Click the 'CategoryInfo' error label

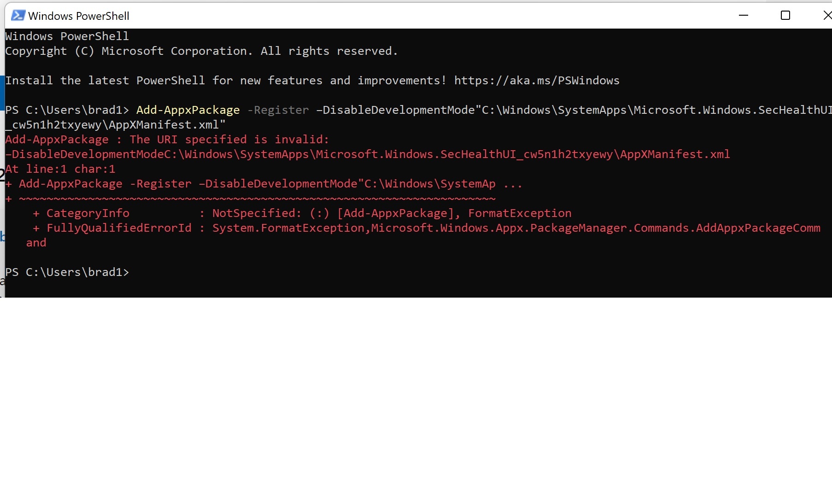pyautogui.click(x=88, y=213)
